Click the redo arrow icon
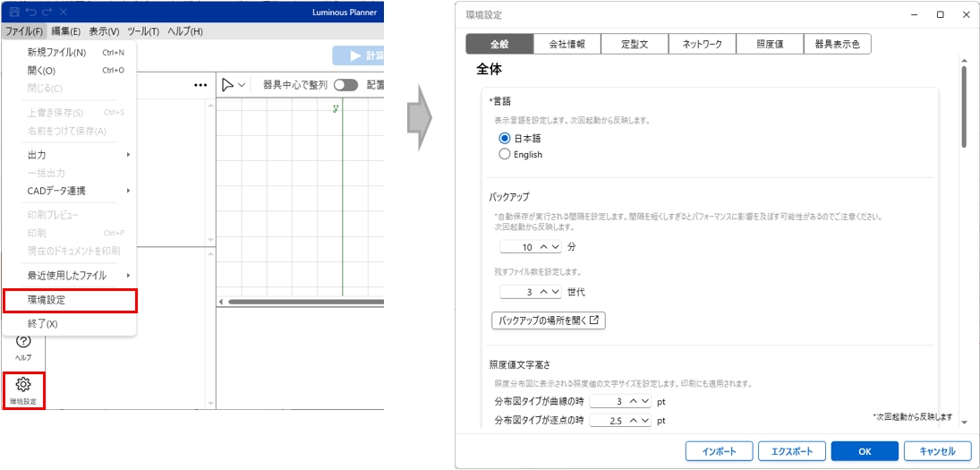Viewport: 980px width, 470px height. pos(47,12)
